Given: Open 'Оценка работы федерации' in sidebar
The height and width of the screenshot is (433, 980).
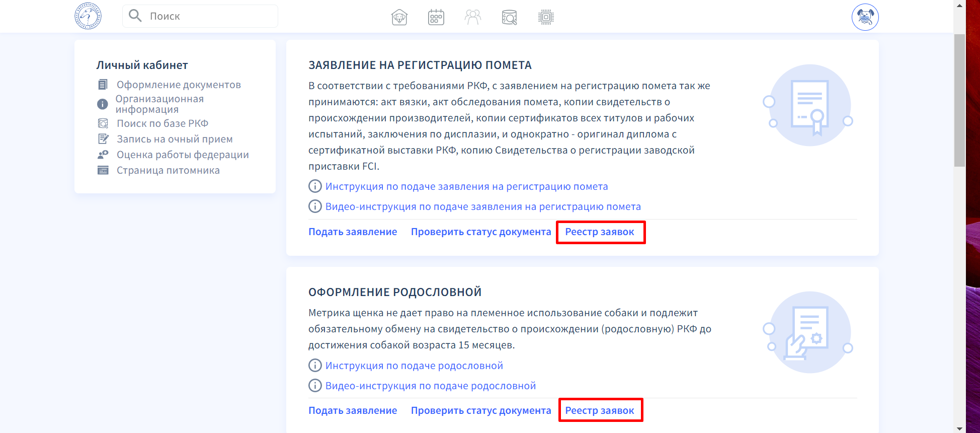Looking at the screenshot, I should point(183,155).
